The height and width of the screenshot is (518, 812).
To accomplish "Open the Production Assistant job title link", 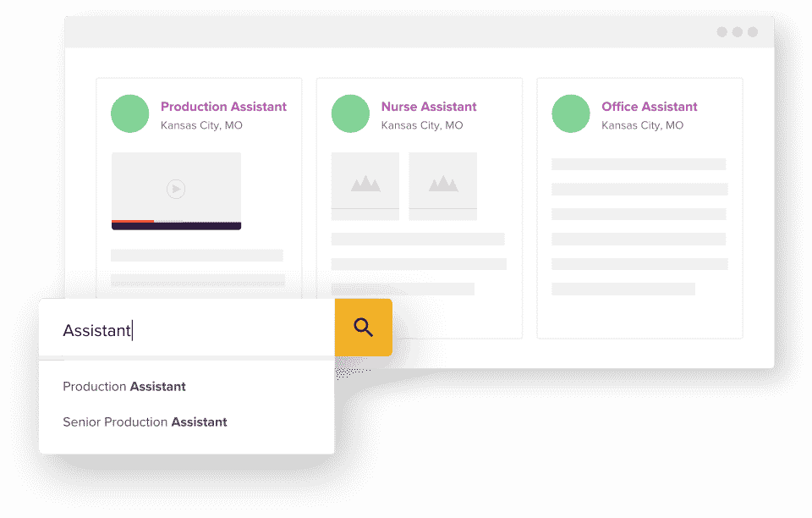I will (x=223, y=106).
